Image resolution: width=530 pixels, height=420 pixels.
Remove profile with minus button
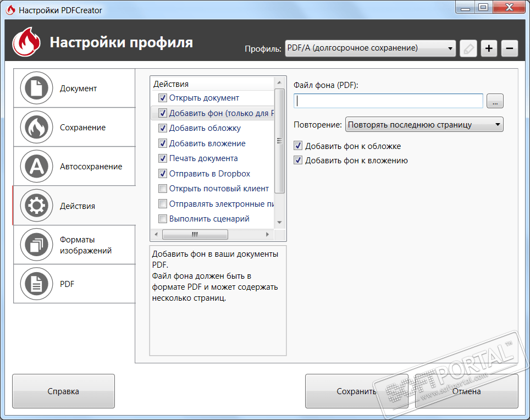(509, 48)
